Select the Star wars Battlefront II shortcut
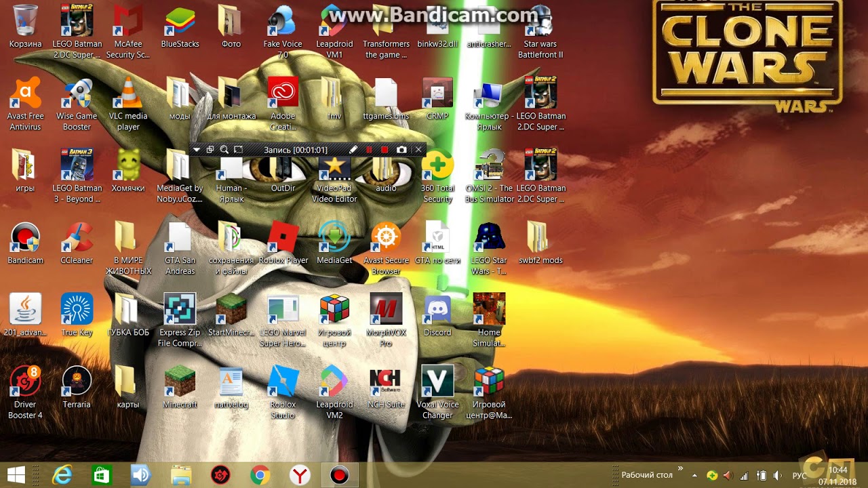The width and height of the screenshot is (868, 488). coord(540,31)
